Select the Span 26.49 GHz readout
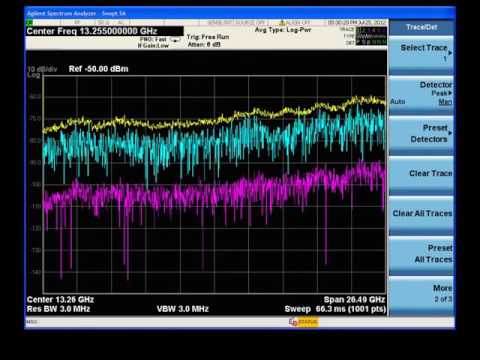Screen dimensions: 480x360 coord(354,300)
